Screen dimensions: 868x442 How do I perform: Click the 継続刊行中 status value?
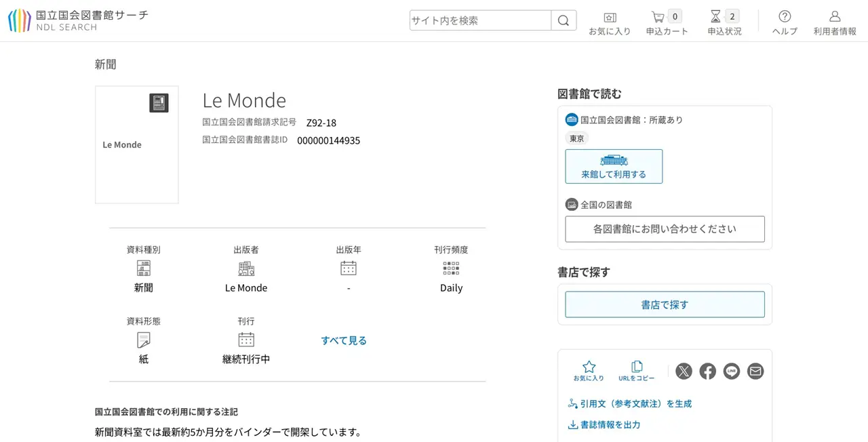coord(246,359)
